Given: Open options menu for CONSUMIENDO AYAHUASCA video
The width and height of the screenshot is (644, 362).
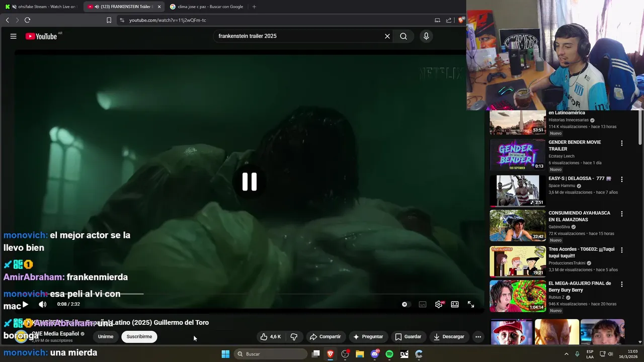Looking at the screenshot, I should click(621, 214).
